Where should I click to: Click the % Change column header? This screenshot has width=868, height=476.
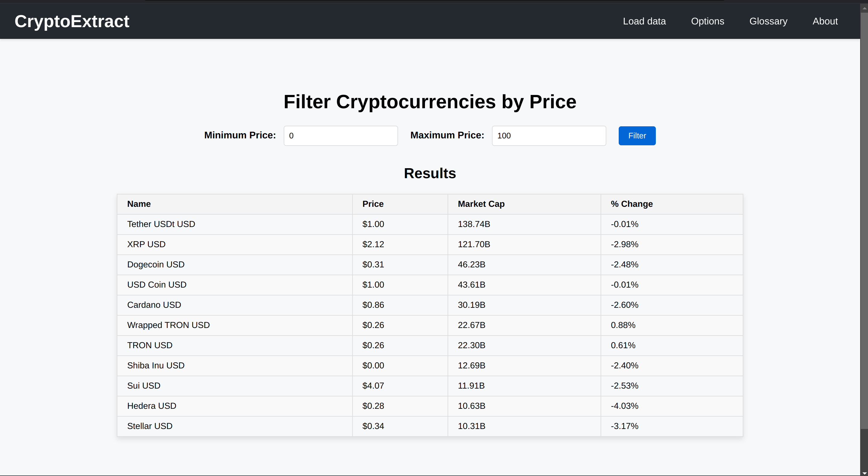[631, 204]
